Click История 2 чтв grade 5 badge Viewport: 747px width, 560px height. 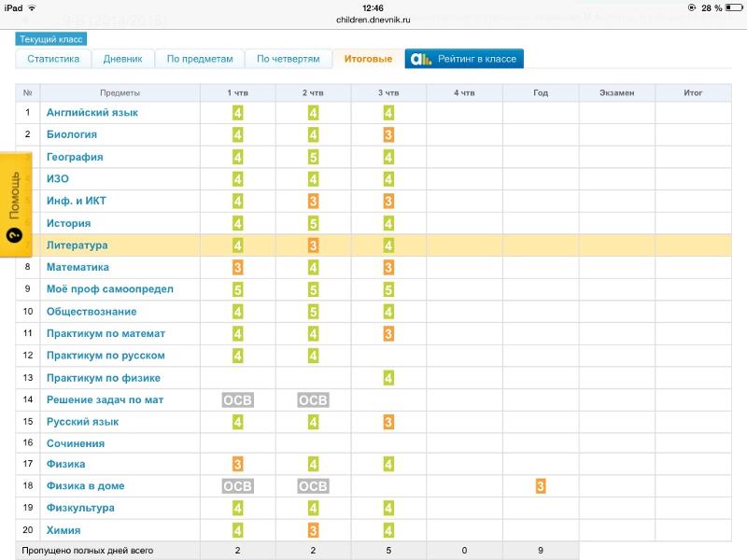[313, 223]
